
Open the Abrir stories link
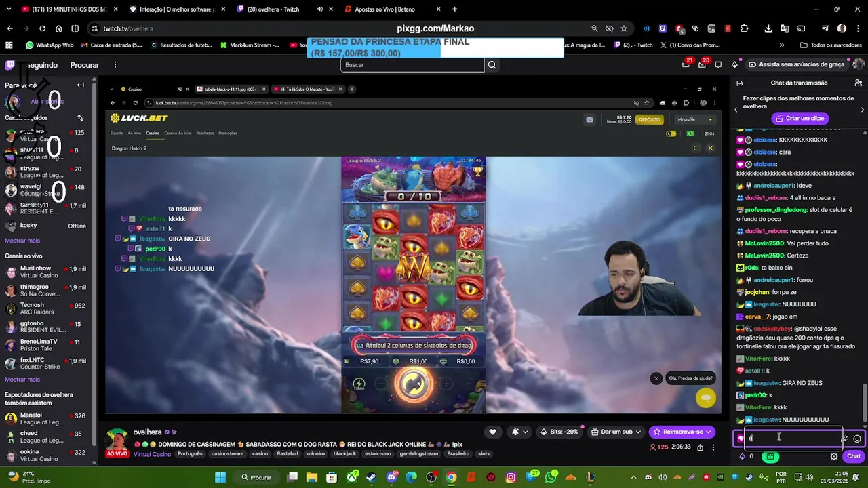[x=47, y=102]
